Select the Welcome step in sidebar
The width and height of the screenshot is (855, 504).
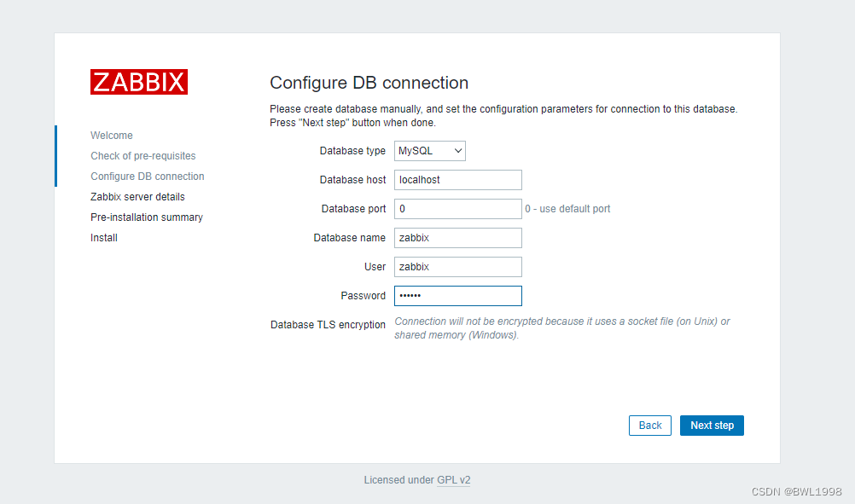click(112, 135)
